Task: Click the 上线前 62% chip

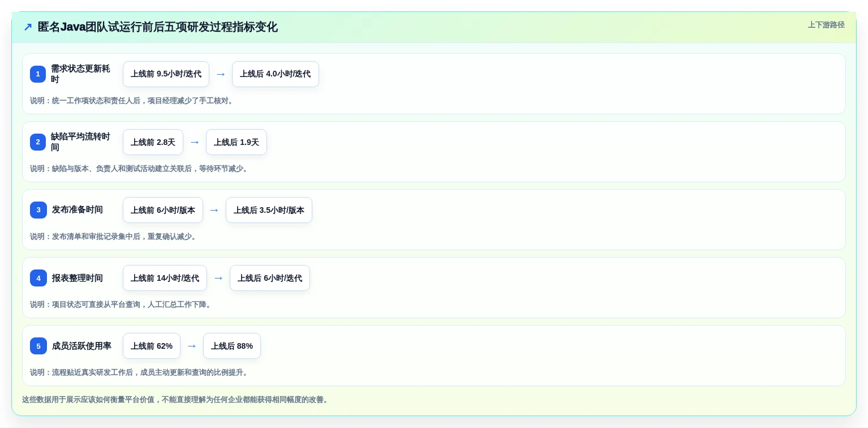Action: tap(152, 346)
